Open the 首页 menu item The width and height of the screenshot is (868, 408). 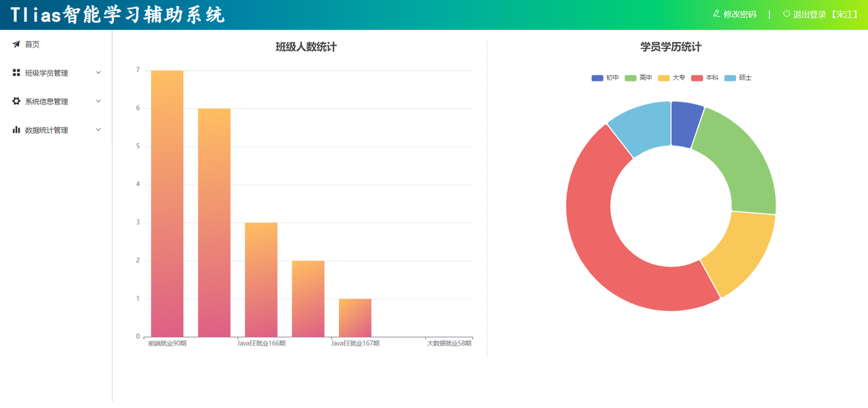point(33,44)
